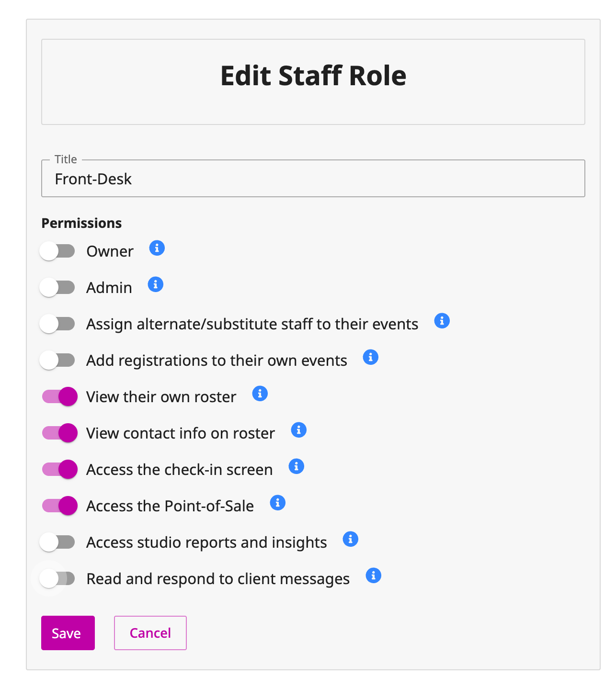616x677 pixels.
Task: Disable View their own roster toggle
Action: tap(59, 396)
